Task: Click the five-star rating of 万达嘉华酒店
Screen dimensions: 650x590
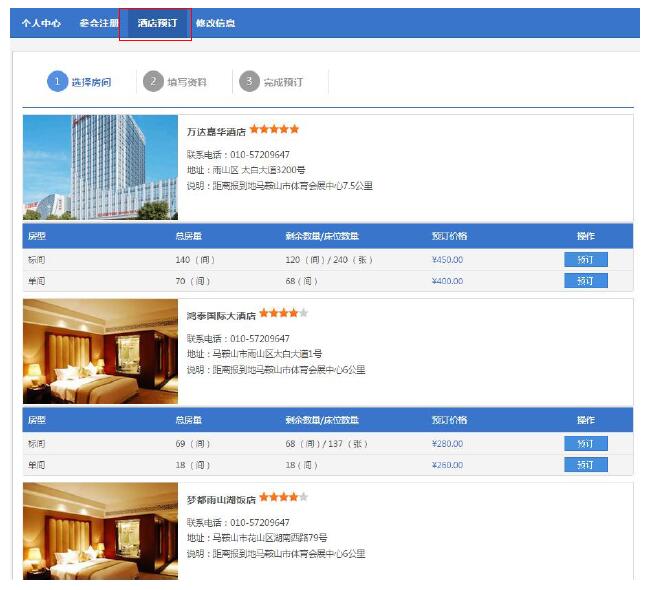Action: pyautogui.click(x=274, y=129)
